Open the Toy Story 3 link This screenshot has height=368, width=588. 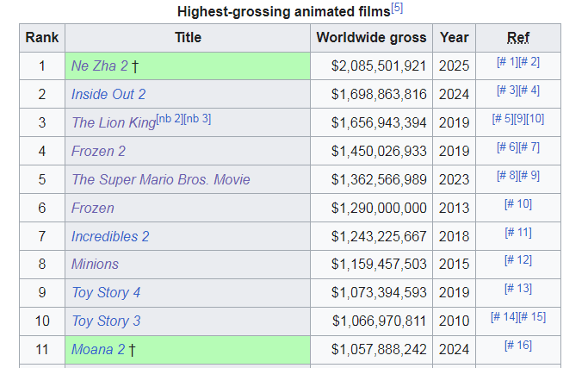point(106,321)
